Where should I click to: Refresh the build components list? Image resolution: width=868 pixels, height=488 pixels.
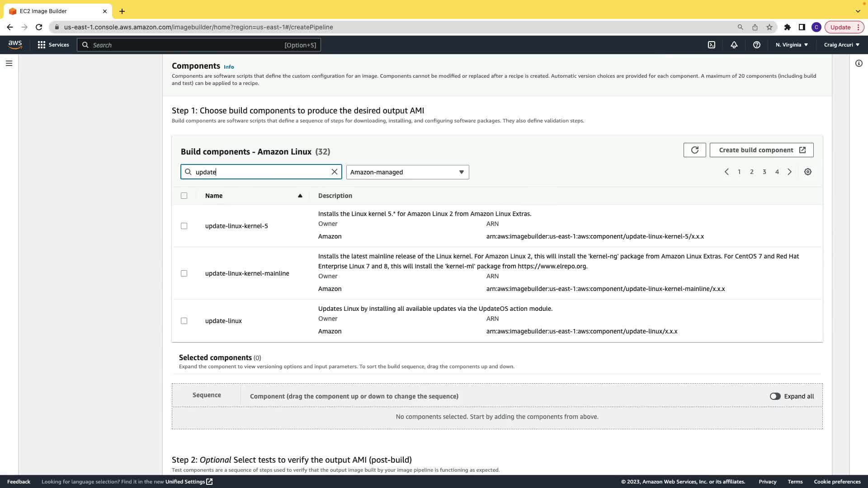[x=694, y=150]
